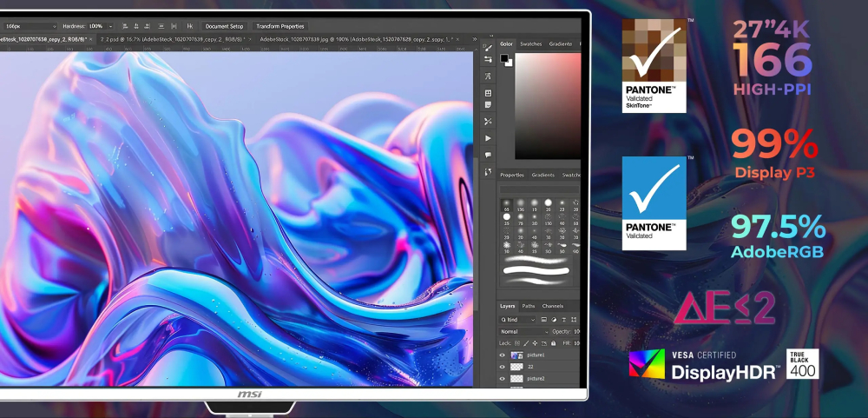The width and height of the screenshot is (868, 418).
Task: Filter layers by shape layer icon
Action: [572, 320]
